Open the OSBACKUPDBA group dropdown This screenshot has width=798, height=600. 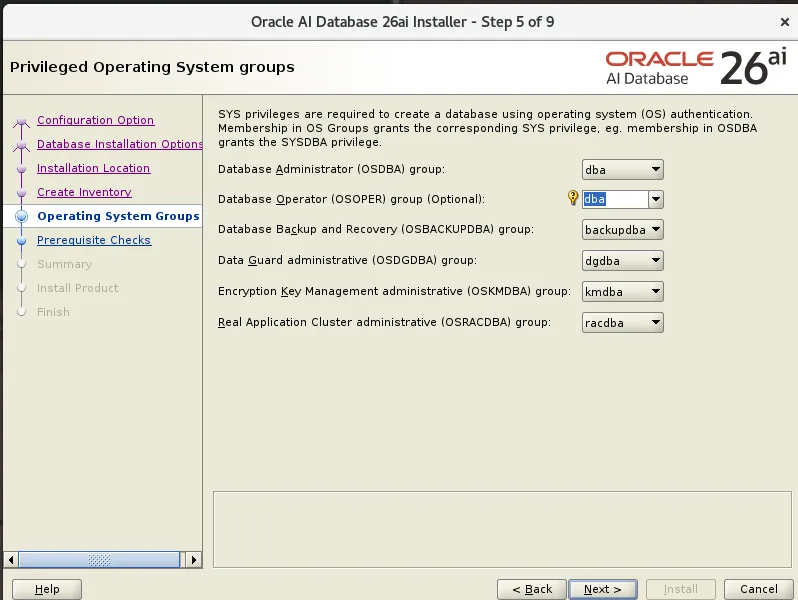click(622, 230)
